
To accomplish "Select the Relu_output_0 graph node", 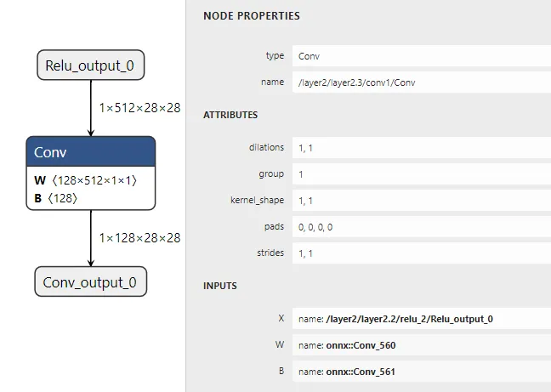I will [91, 65].
